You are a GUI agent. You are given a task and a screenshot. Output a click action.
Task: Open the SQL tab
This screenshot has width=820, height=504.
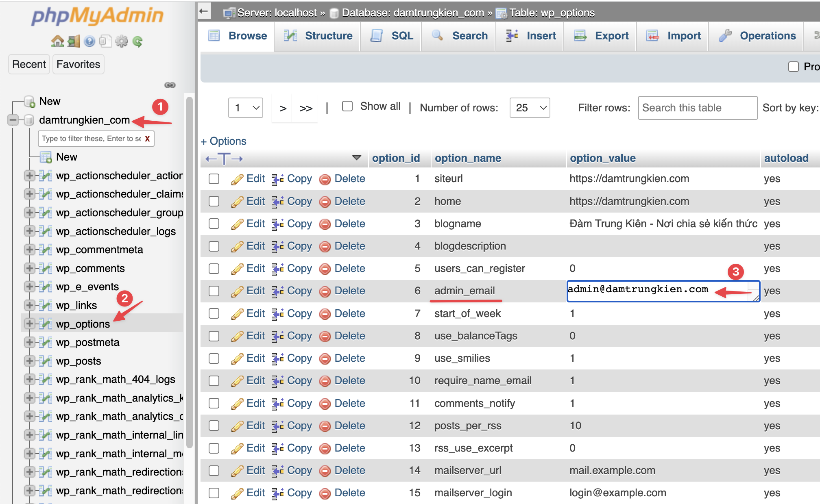pyautogui.click(x=391, y=36)
